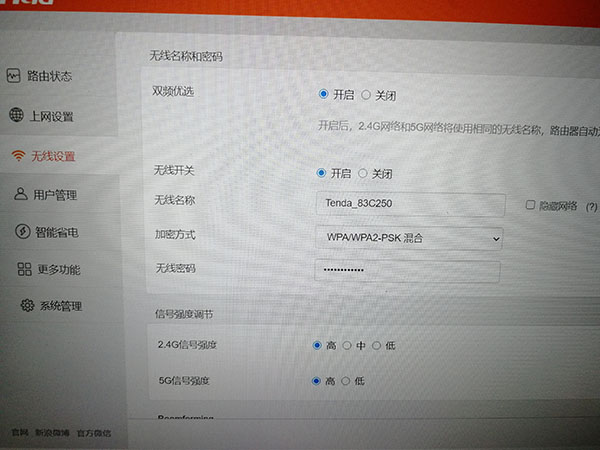This screenshot has width=600, height=450.
Task: Click the system management gear icon
Action: click(27, 306)
